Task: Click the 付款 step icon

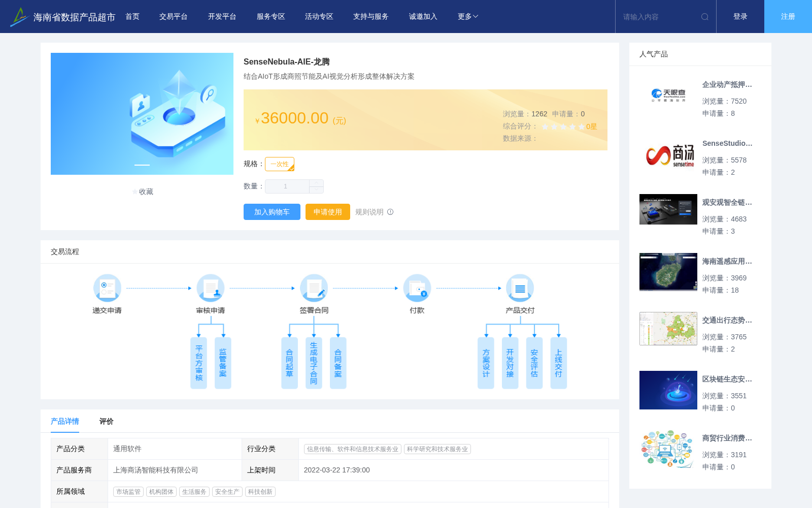Action: coord(417,288)
